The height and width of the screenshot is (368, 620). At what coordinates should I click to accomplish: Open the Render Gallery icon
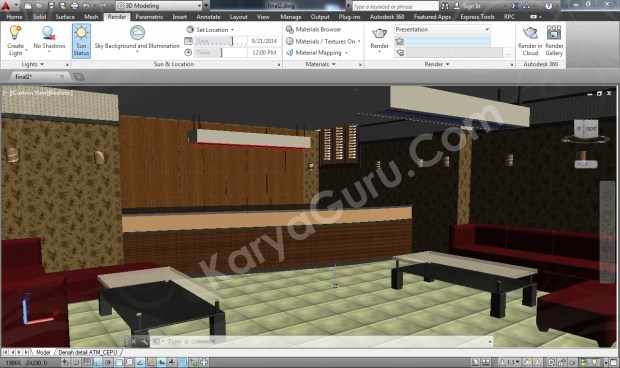pyautogui.click(x=554, y=32)
